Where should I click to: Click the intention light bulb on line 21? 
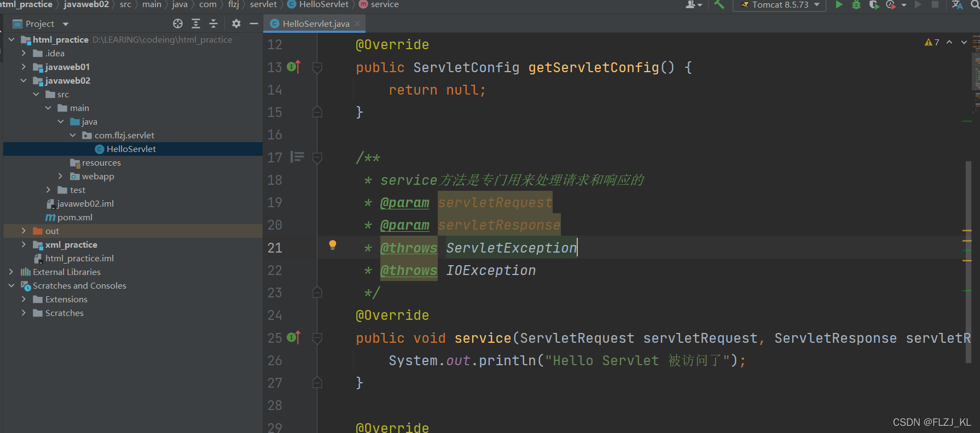(332, 245)
